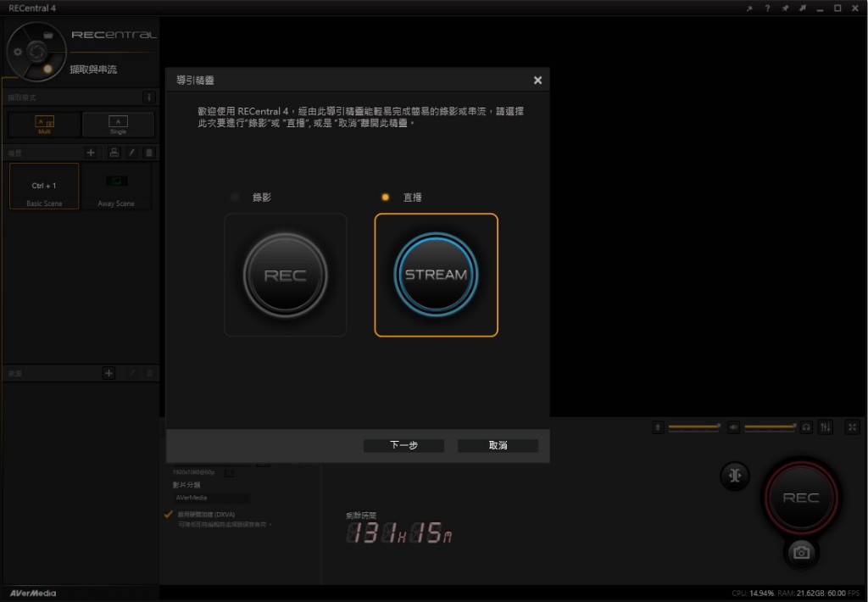Select the Away Scene thumbnail

116,186
